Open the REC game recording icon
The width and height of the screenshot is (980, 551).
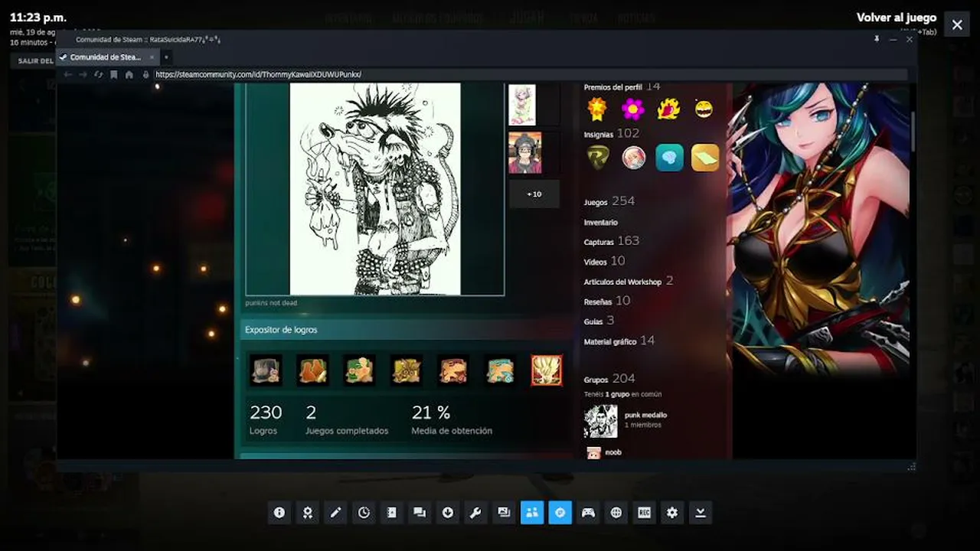(x=644, y=513)
